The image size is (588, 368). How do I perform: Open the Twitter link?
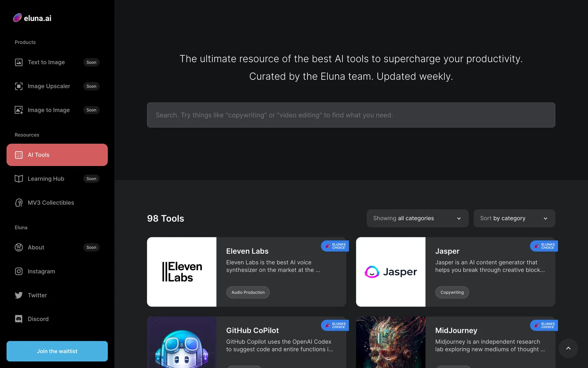57,295
